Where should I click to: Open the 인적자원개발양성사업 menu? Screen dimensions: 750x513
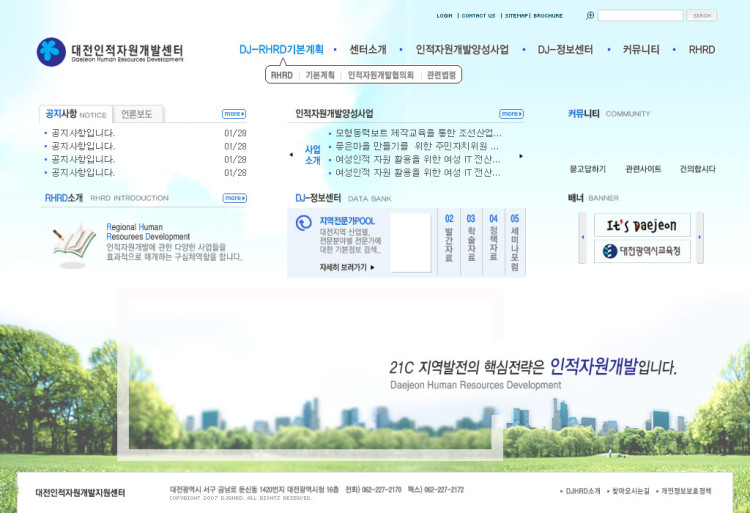[x=462, y=50]
